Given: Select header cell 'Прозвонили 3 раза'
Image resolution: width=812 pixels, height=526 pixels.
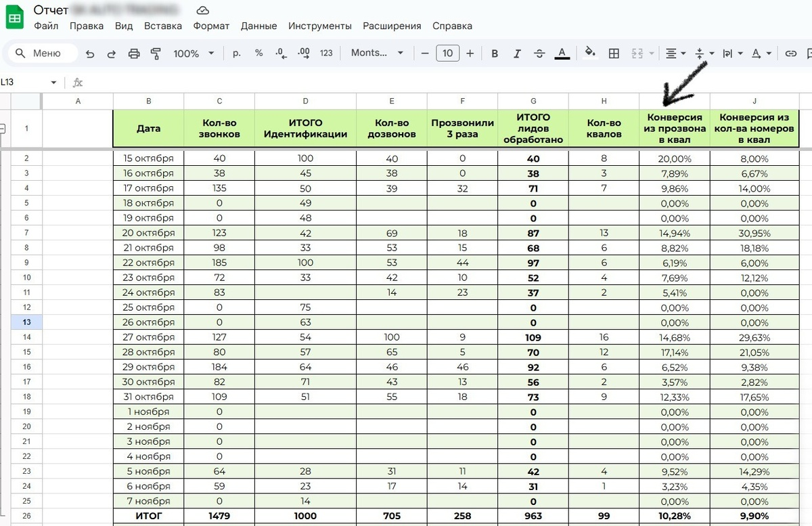Looking at the screenshot, I should (x=463, y=129).
